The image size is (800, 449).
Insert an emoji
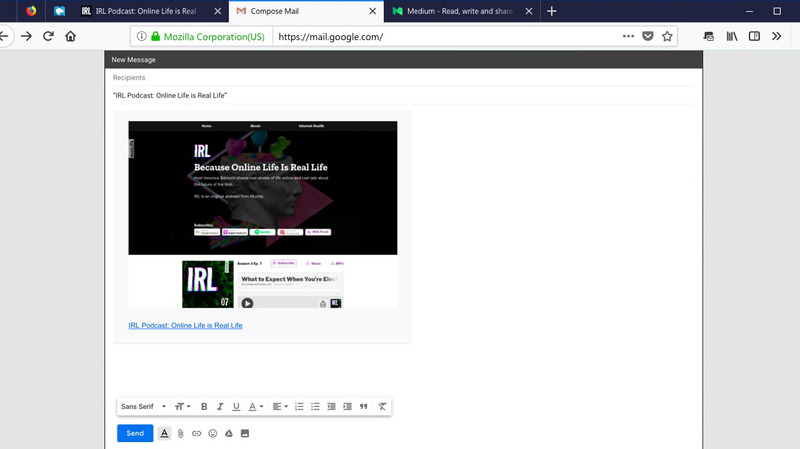[x=213, y=433]
